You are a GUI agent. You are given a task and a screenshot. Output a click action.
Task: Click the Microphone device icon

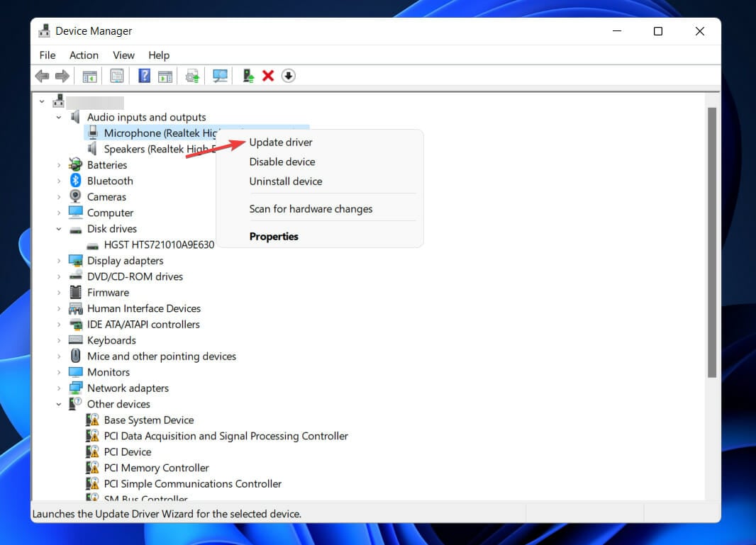coord(93,133)
